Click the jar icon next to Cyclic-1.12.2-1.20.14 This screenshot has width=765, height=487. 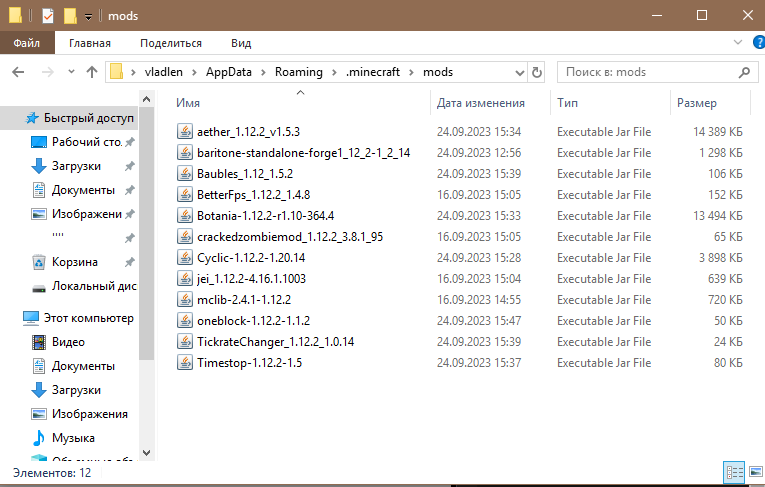pos(184,258)
